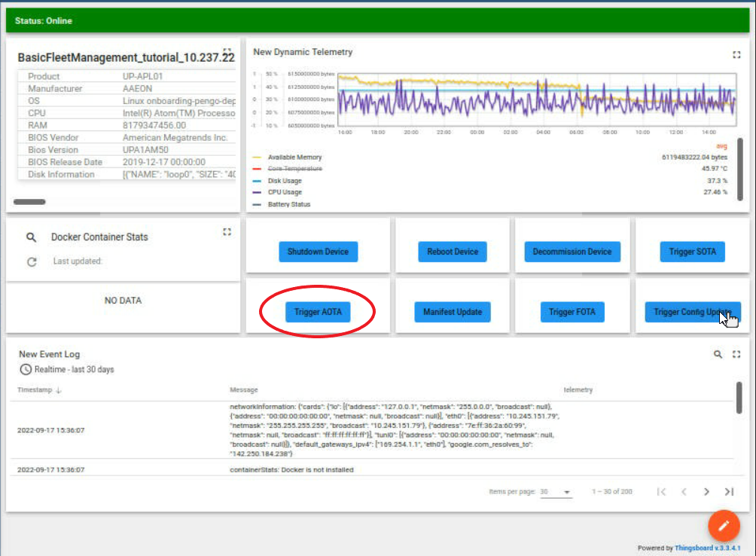Viewport: 756px width, 556px height.
Task: Jump to the last event log page
Action: [729, 492]
